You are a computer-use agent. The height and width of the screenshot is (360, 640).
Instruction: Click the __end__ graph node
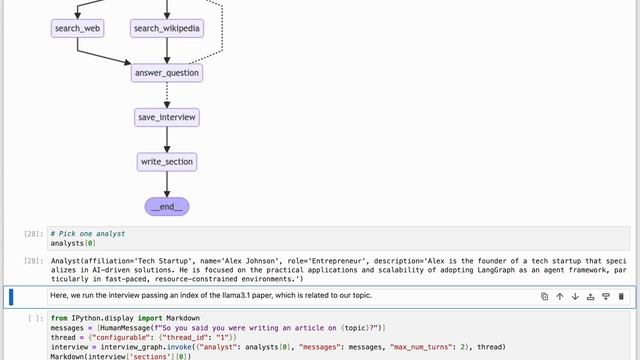167,207
